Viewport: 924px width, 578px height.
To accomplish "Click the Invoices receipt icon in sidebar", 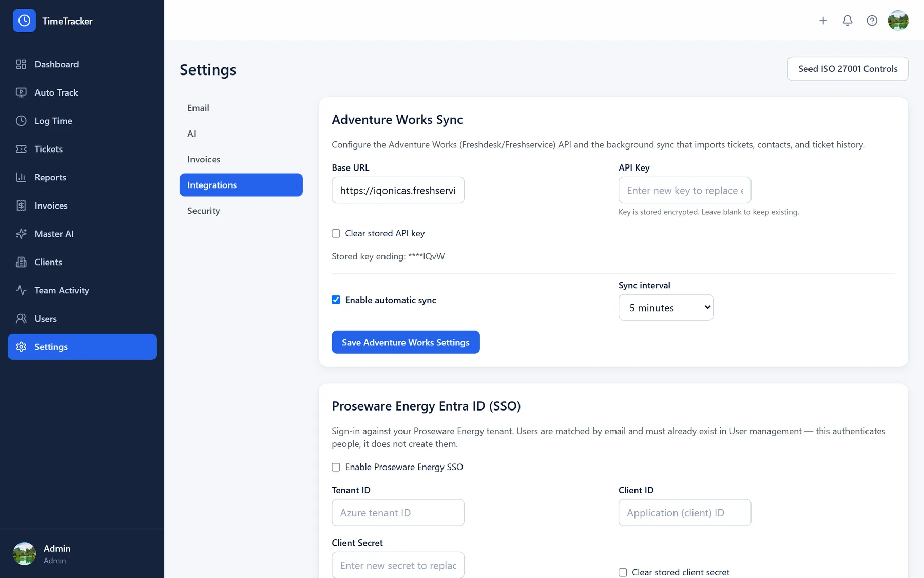I will (x=21, y=206).
